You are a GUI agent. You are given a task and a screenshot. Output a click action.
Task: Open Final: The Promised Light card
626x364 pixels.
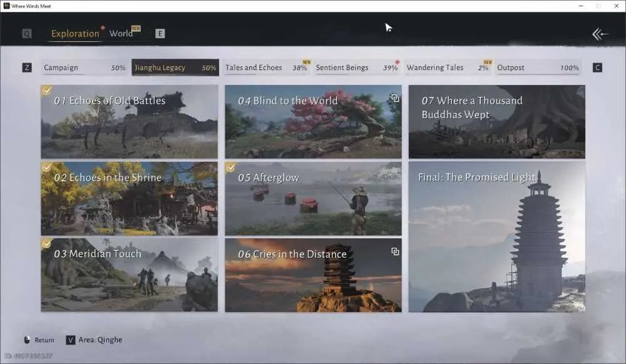(497, 237)
